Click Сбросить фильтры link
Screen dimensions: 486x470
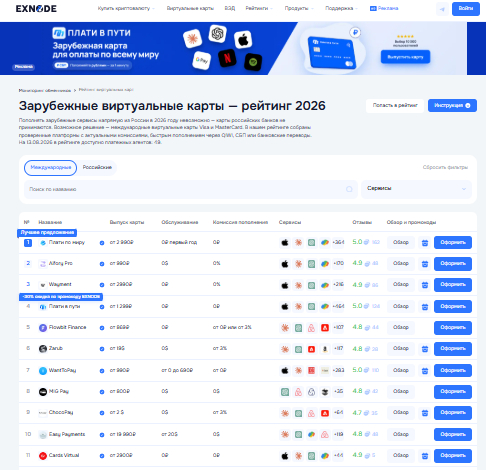click(445, 167)
